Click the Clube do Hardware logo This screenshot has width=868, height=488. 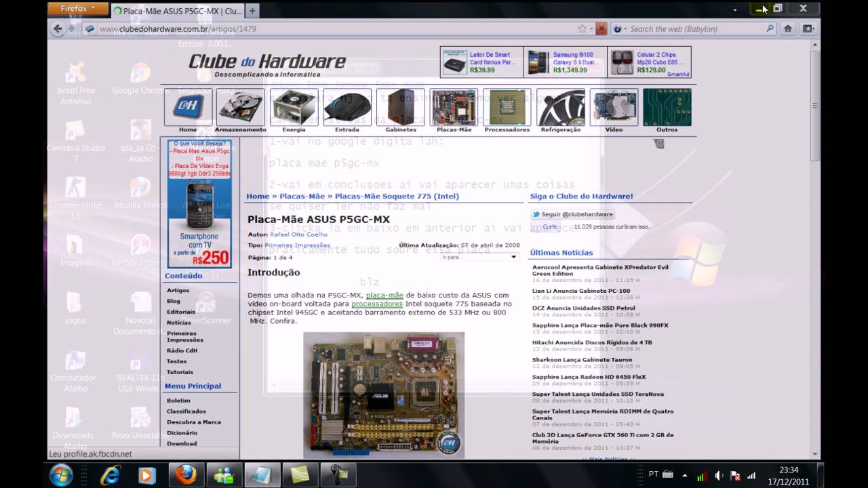(267, 65)
